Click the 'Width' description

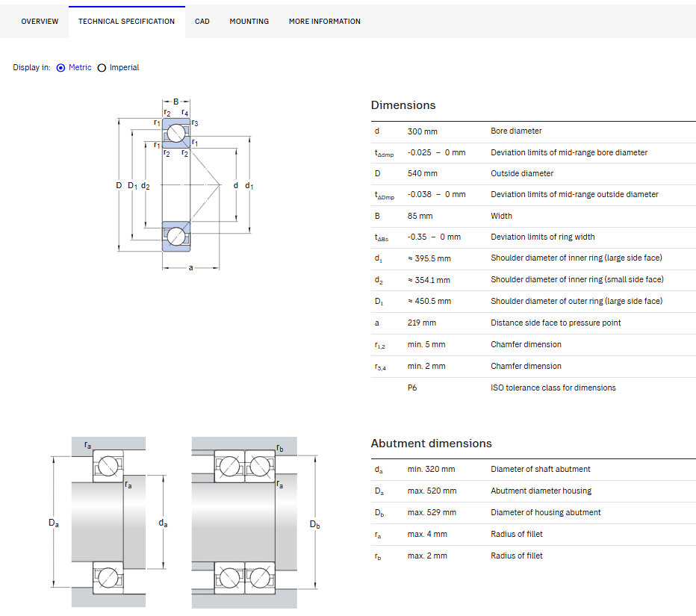coord(501,216)
